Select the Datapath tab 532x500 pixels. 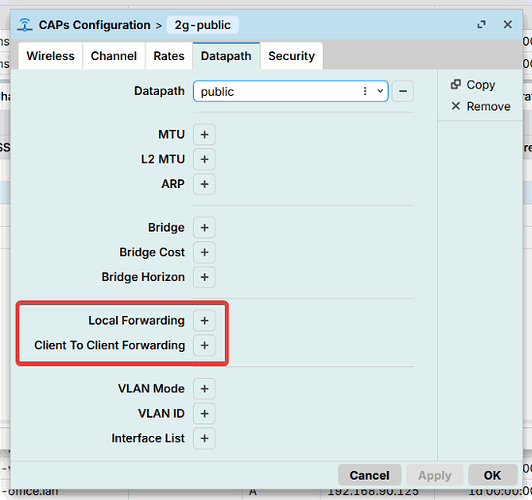tap(226, 56)
